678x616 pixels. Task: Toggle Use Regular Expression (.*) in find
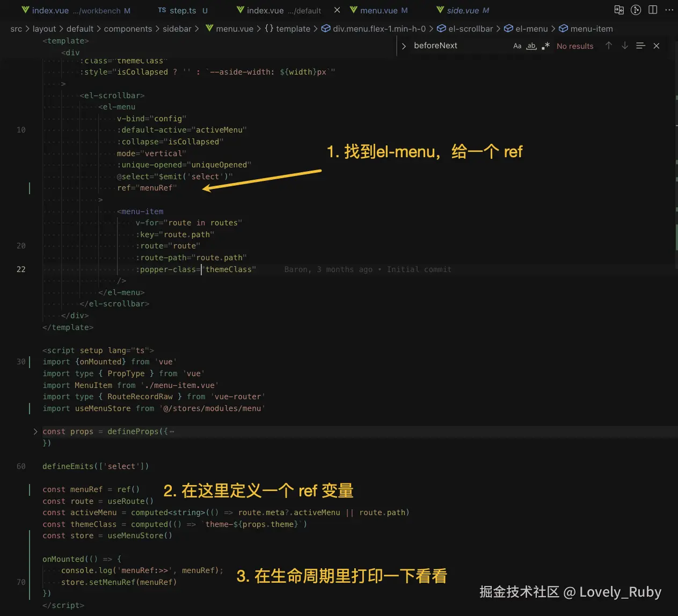(545, 46)
